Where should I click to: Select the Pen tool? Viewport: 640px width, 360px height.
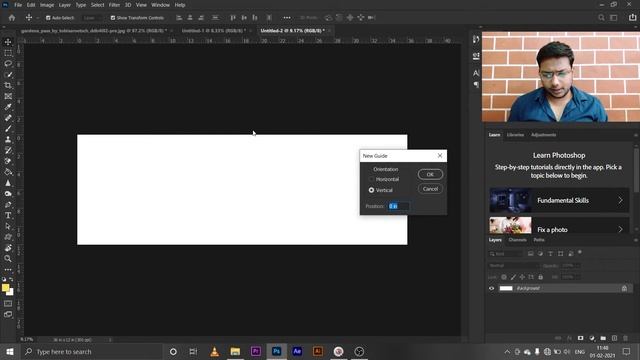[x=8, y=204]
